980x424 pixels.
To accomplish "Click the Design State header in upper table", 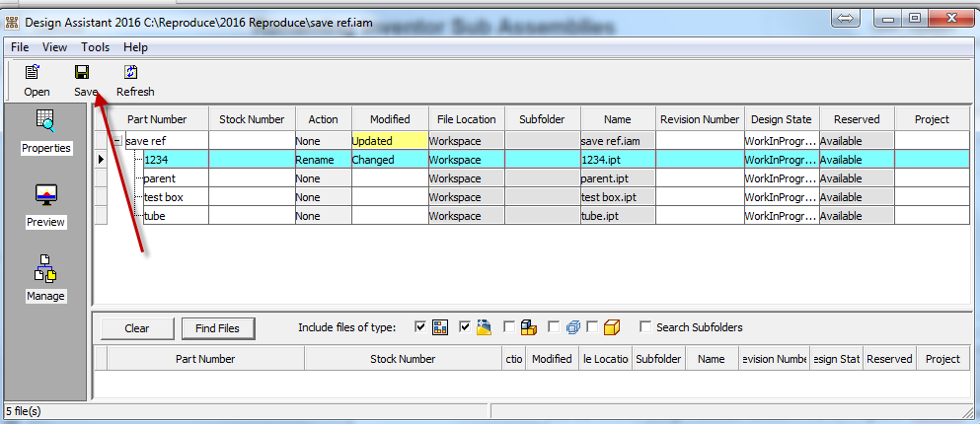I will pyautogui.click(x=782, y=119).
